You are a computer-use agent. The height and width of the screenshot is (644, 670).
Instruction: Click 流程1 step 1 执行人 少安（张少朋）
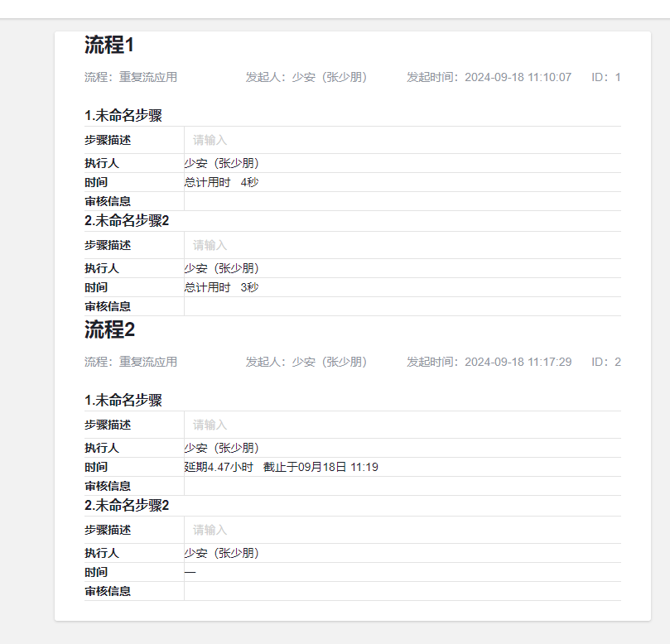(221, 163)
